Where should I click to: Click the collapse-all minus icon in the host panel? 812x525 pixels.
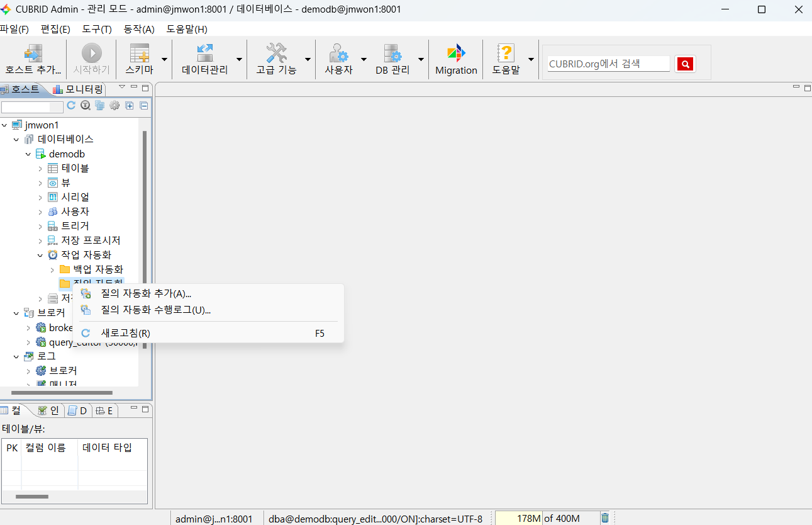click(x=143, y=106)
